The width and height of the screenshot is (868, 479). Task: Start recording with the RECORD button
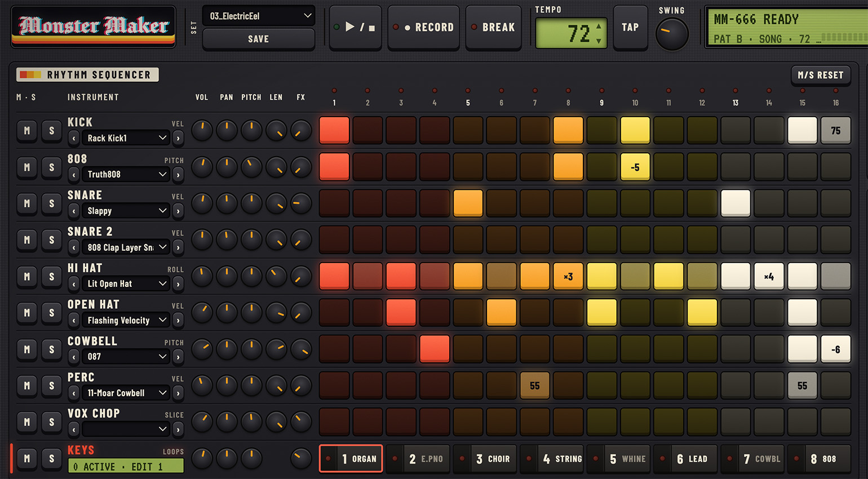423,27
